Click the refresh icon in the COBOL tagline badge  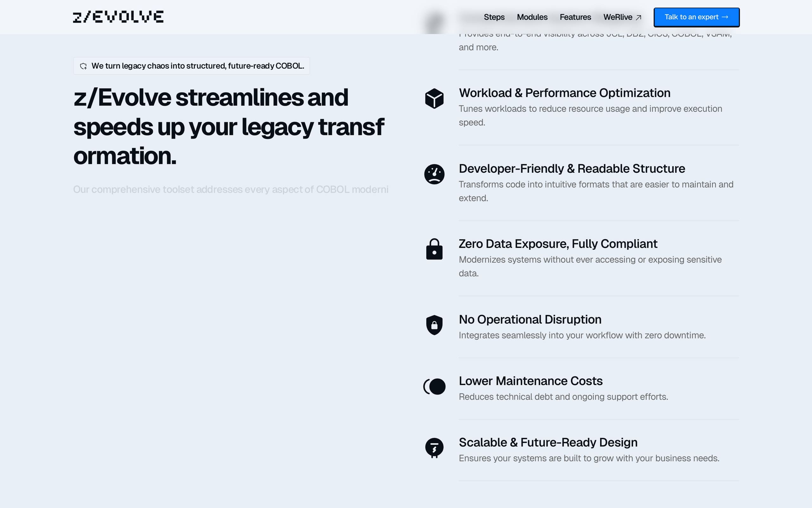coord(83,66)
